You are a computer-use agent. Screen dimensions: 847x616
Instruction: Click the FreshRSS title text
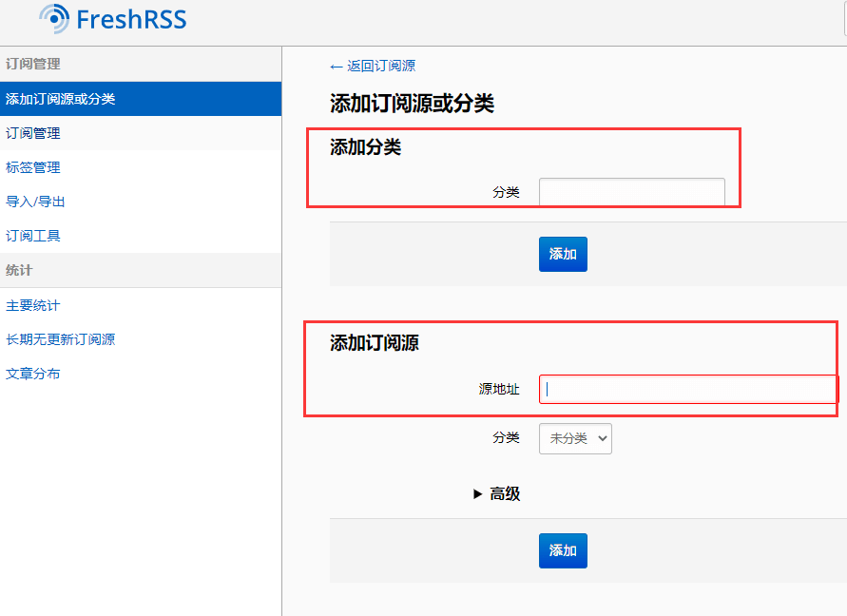tap(130, 19)
